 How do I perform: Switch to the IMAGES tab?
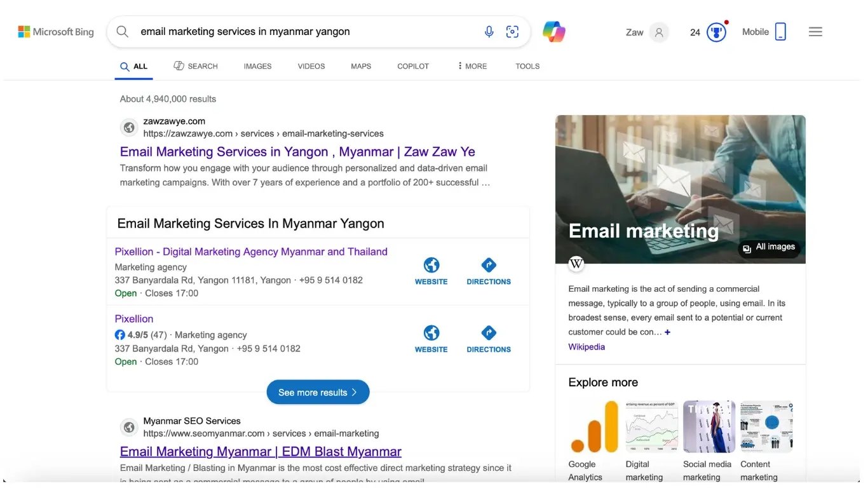[x=257, y=65]
